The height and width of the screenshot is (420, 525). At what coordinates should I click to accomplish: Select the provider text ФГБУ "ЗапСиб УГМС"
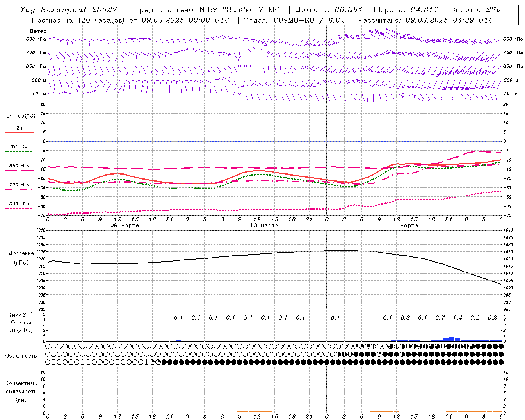242,10
